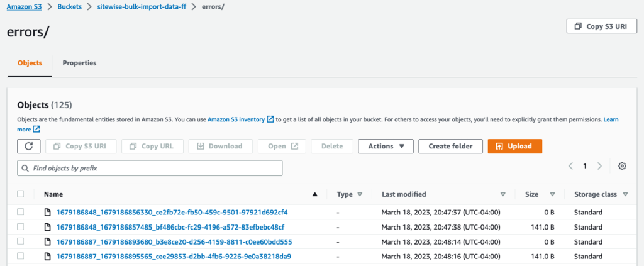The height and width of the screenshot is (266, 644).
Task: Switch to the Properties tab
Action: (79, 64)
